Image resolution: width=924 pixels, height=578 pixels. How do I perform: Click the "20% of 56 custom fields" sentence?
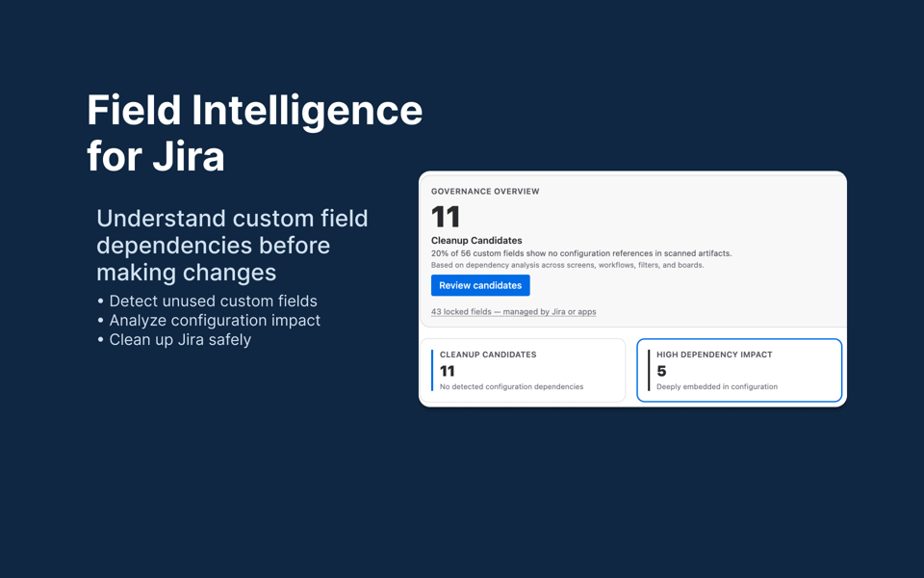click(x=580, y=253)
